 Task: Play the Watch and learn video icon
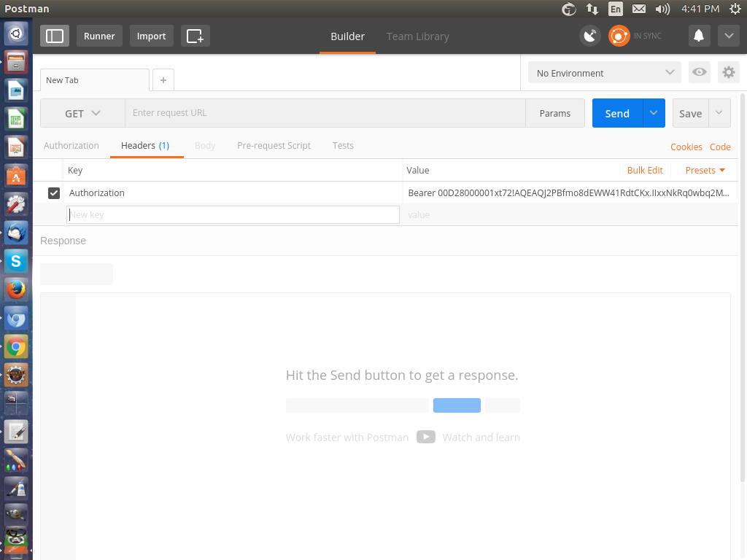(x=425, y=437)
